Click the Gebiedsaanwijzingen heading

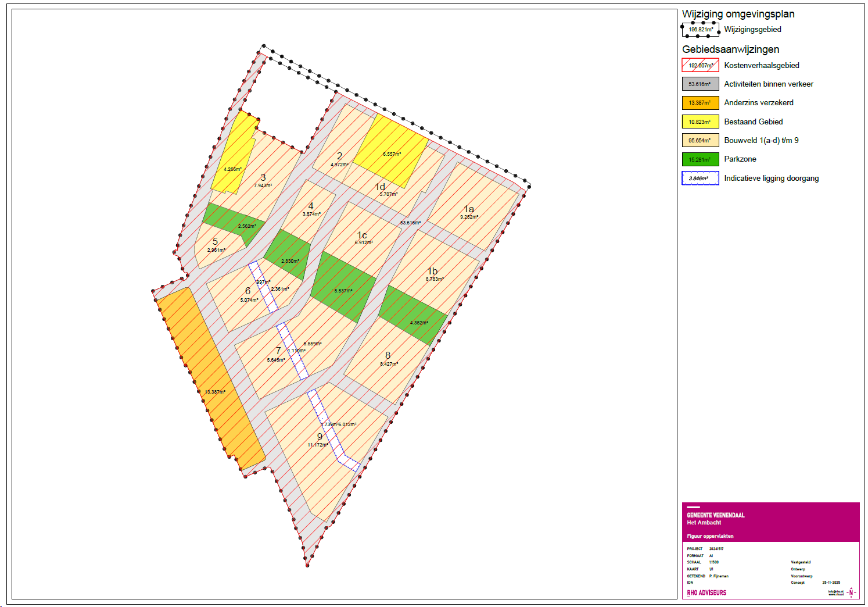point(731,49)
